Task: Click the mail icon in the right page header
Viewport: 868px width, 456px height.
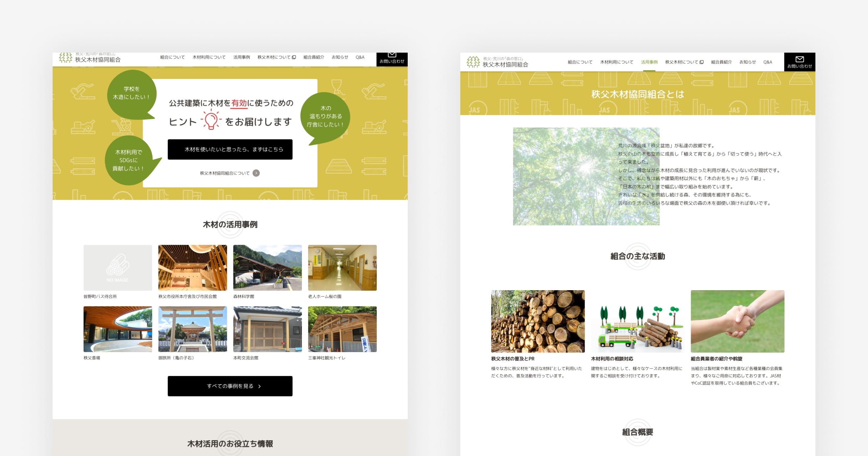Action: (799, 59)
